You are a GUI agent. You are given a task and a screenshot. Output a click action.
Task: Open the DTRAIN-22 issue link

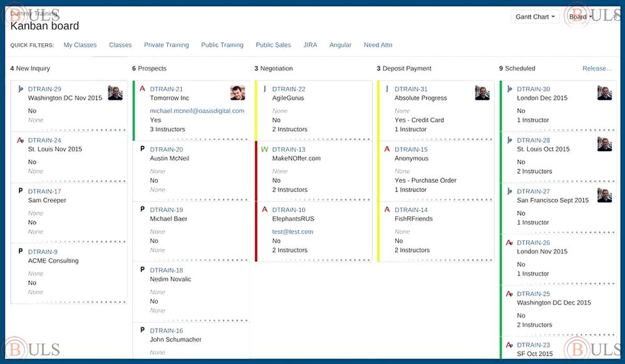pyautogui.click(x=289, y=89)
